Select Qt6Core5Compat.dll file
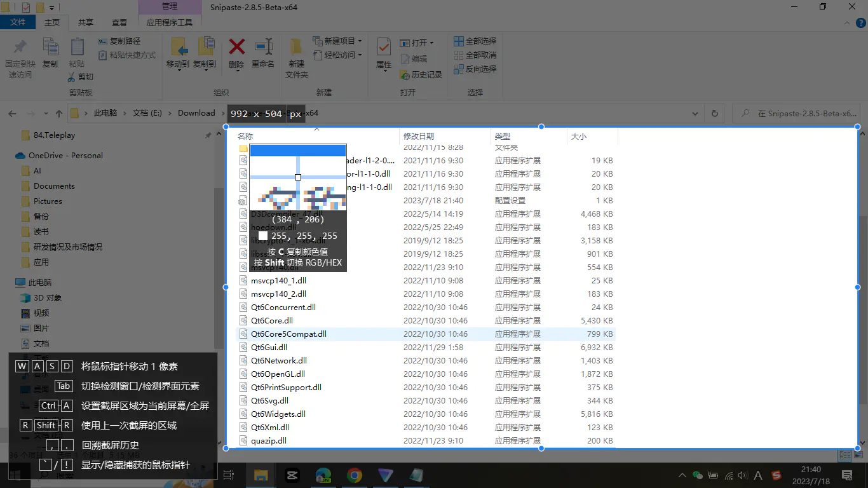The width and height of the screenshot is (868, 488). [x=426, y=334]
